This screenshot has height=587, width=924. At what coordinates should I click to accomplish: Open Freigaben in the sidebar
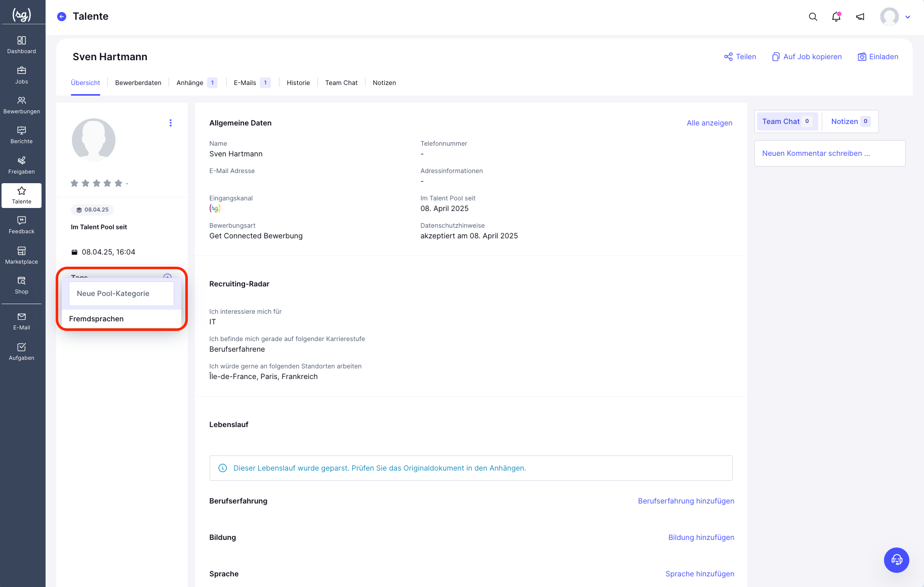pos(22,165)
